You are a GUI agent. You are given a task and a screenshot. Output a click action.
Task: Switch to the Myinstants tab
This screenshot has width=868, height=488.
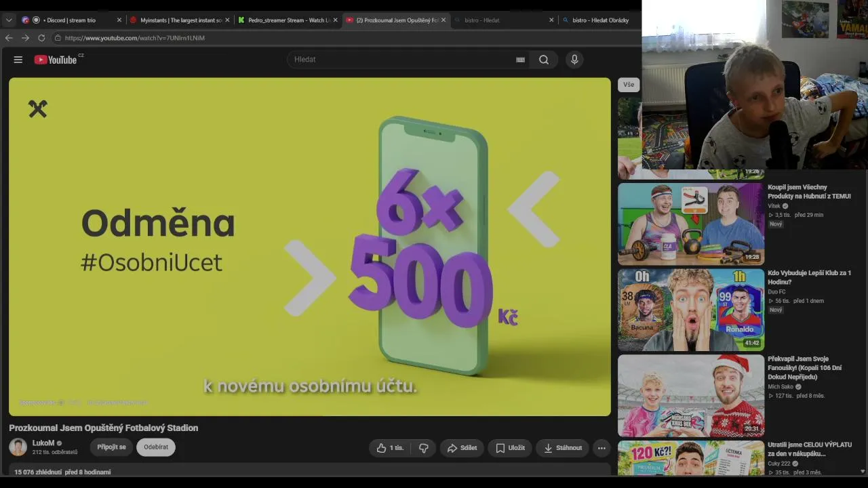tap(180, 20)
